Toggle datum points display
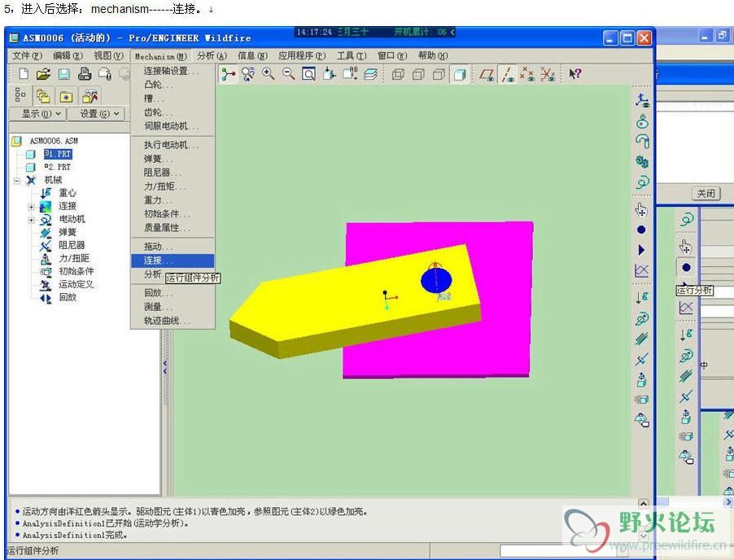 [x=527, y=74]
